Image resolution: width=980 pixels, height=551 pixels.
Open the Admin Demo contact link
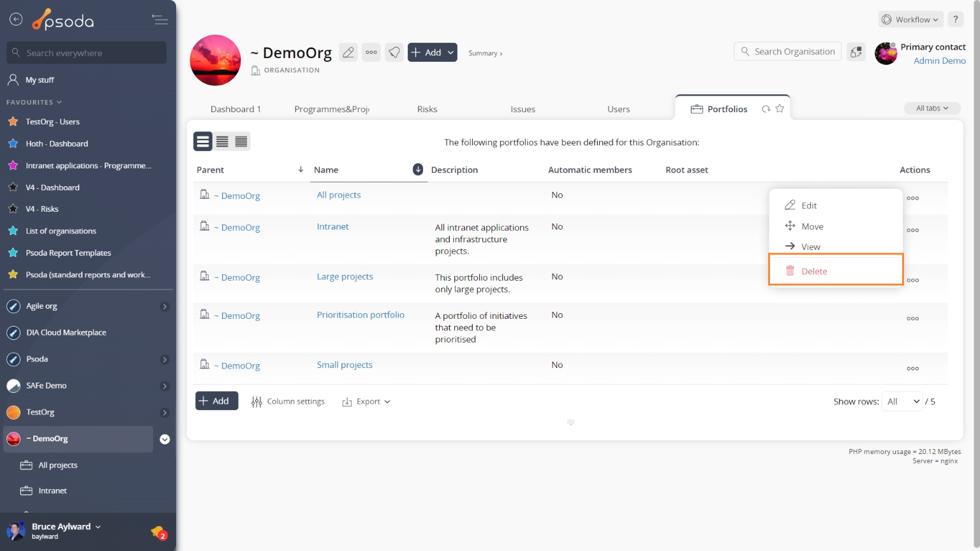pos(939,61)
